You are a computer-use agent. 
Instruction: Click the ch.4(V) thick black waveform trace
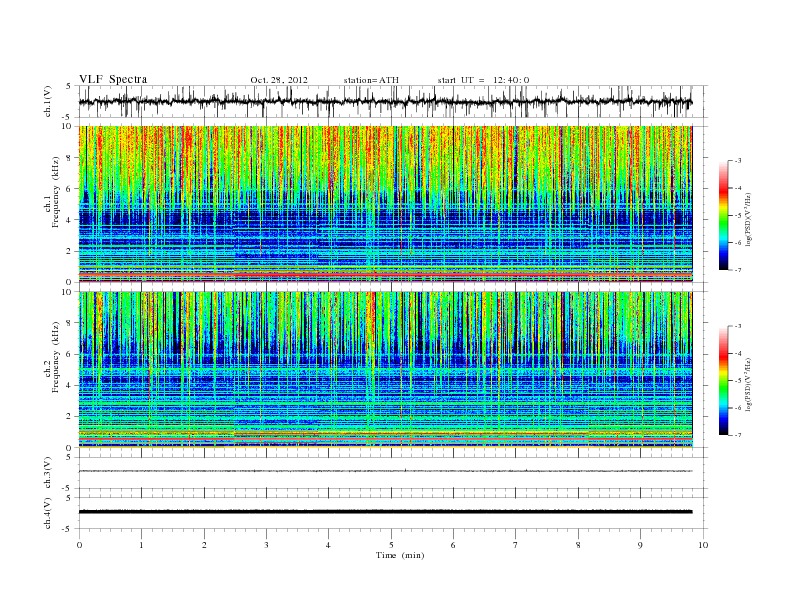(385, 512)
